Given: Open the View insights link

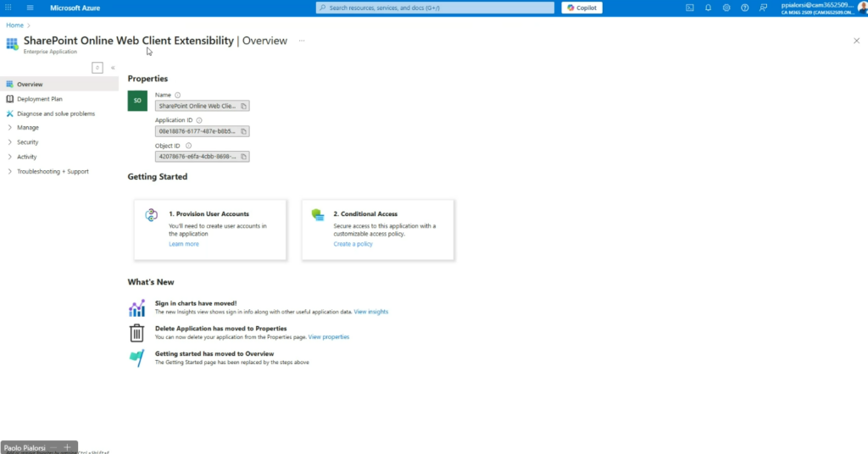Looking at the screenshot, I should pyautogui.click(x=371, y=312).
